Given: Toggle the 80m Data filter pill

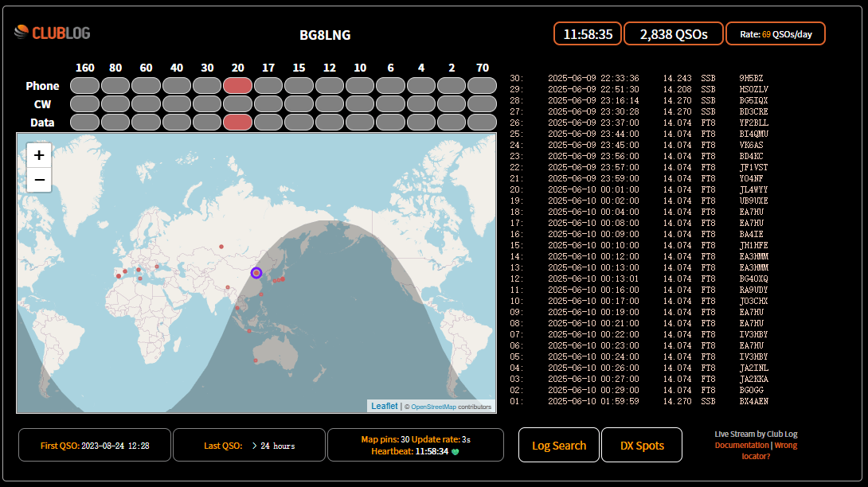Looking at the screenshot, I should click(115, 123).
